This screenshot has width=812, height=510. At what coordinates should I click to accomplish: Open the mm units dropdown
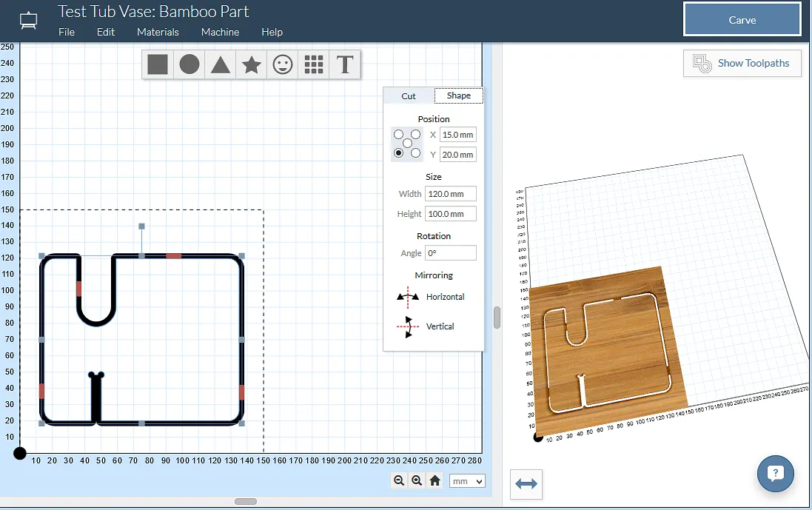467,481
